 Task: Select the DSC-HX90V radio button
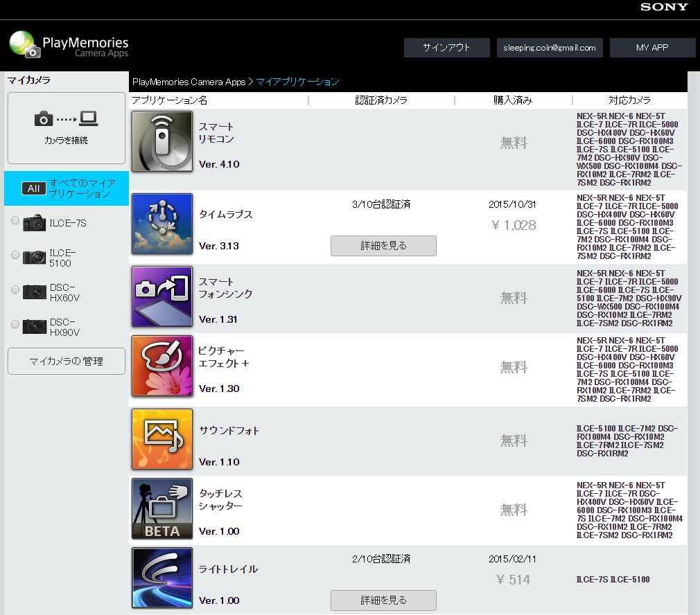pyautogui.click(x=15, y=324)
